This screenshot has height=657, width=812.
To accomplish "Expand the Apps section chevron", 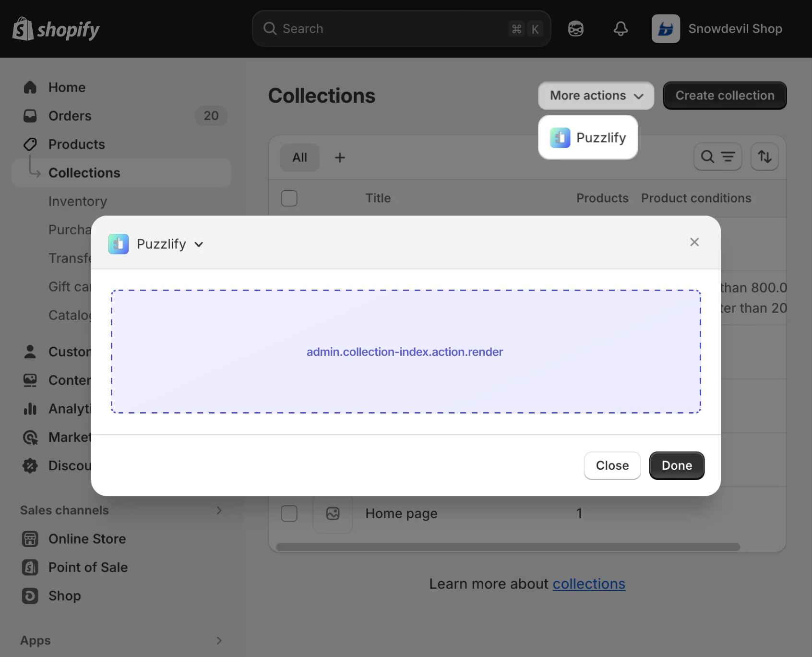I will 219,641.
